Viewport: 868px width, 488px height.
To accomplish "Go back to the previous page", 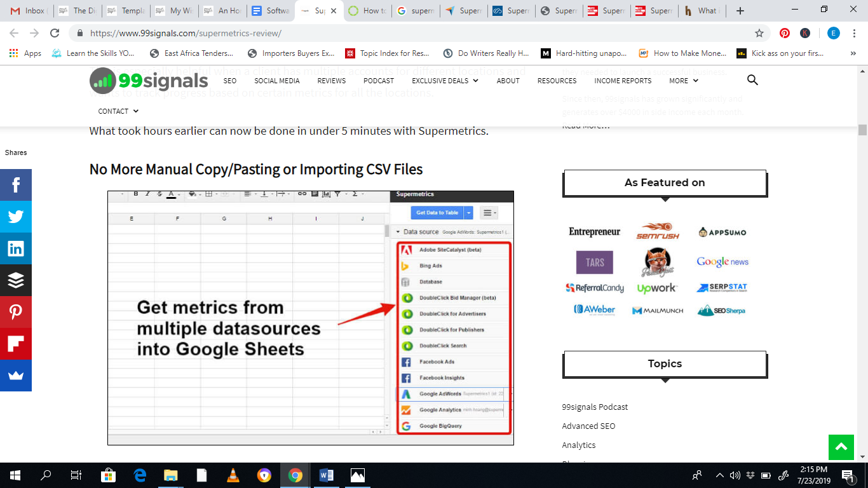I will [14, 33].
